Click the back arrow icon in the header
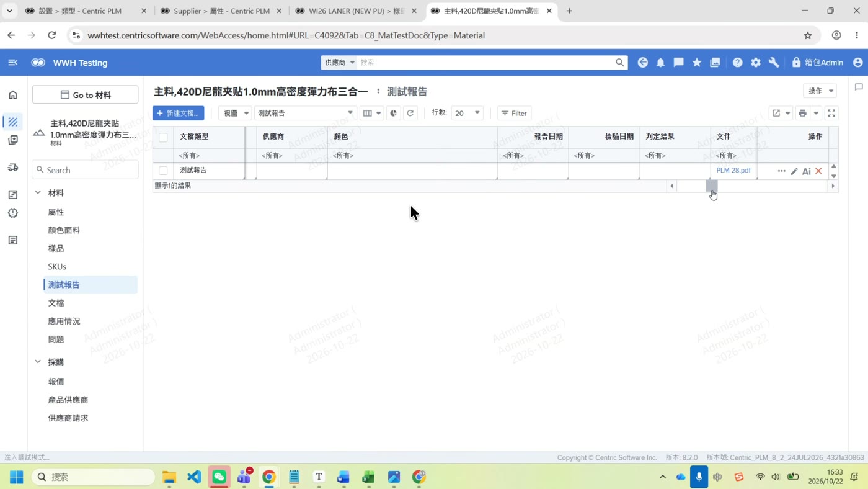Viewport: 868px width, 489px height. coord(642,63)
